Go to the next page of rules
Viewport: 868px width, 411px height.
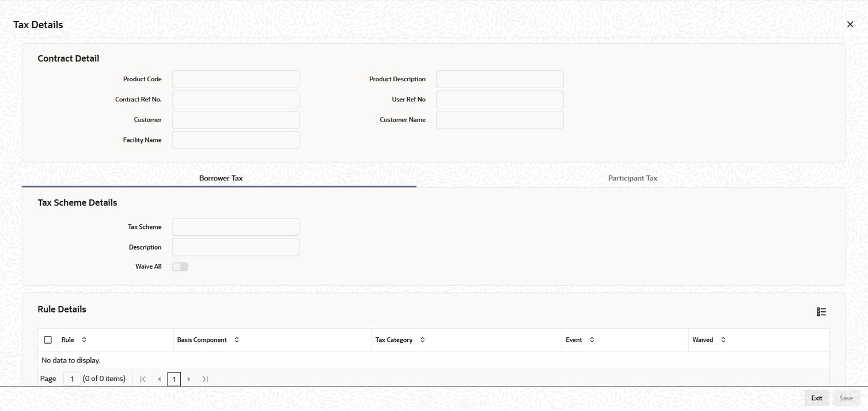click(189, 379)
